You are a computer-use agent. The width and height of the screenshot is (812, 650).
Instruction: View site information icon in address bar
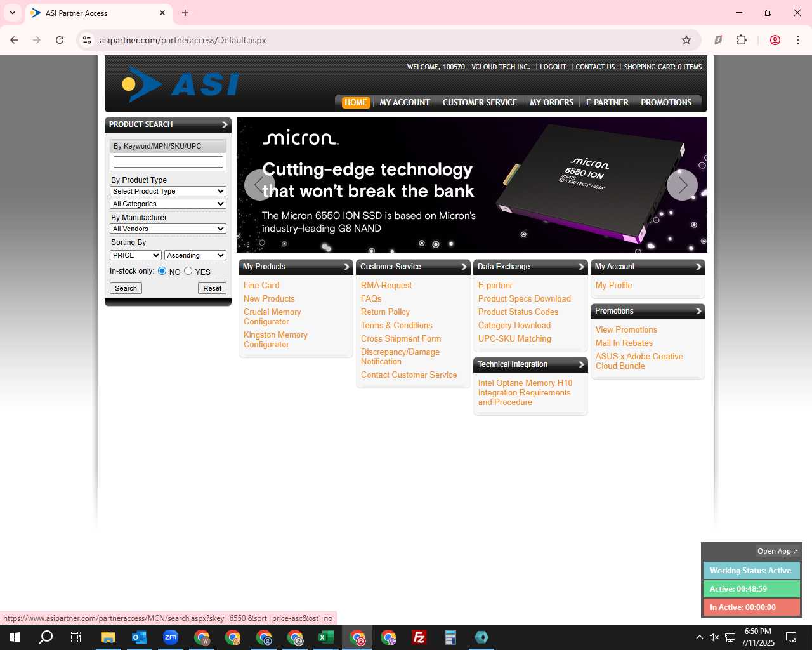point(87,40)
